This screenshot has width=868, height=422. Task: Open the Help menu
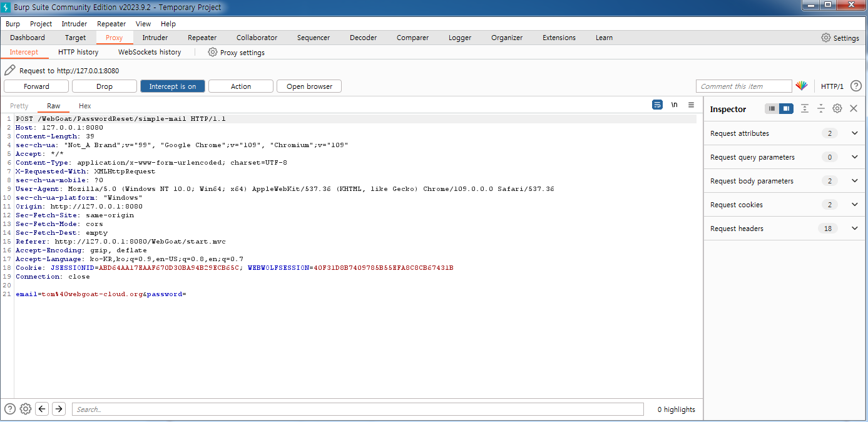[168, 24]
